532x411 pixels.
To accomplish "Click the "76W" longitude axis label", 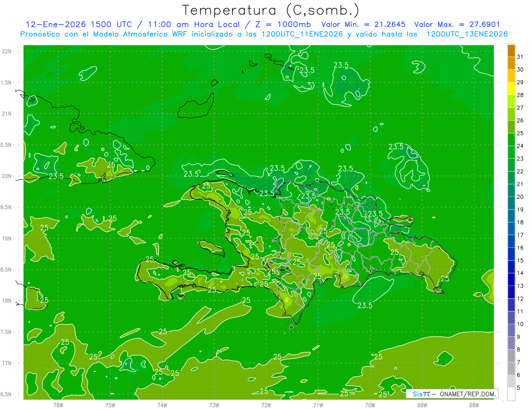I will (x=58, y=405).
